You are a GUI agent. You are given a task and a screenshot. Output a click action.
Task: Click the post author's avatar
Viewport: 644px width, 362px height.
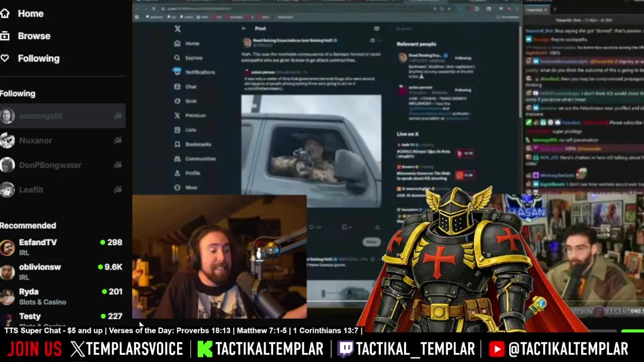(247, 43)
